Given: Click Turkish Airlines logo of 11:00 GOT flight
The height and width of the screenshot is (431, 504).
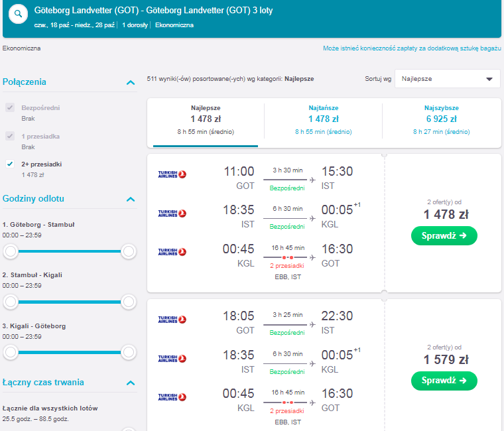Looking at the screenshot, I should click(172, 174).
